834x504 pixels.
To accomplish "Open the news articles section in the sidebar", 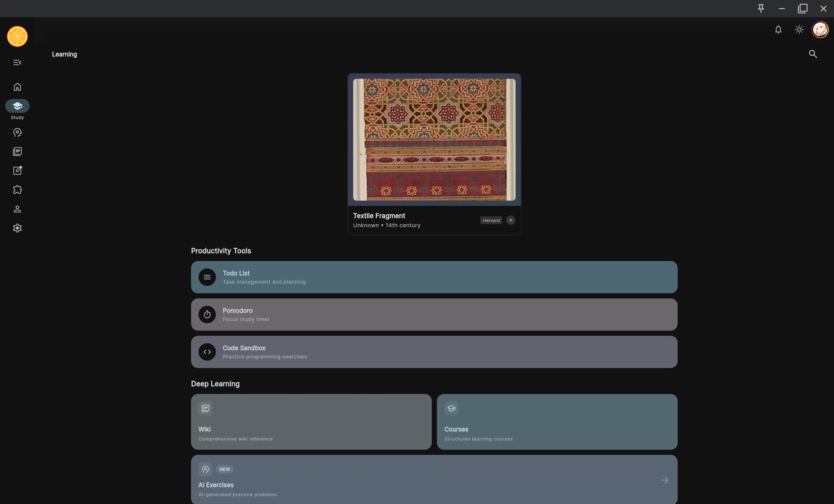I will point(17,152).
